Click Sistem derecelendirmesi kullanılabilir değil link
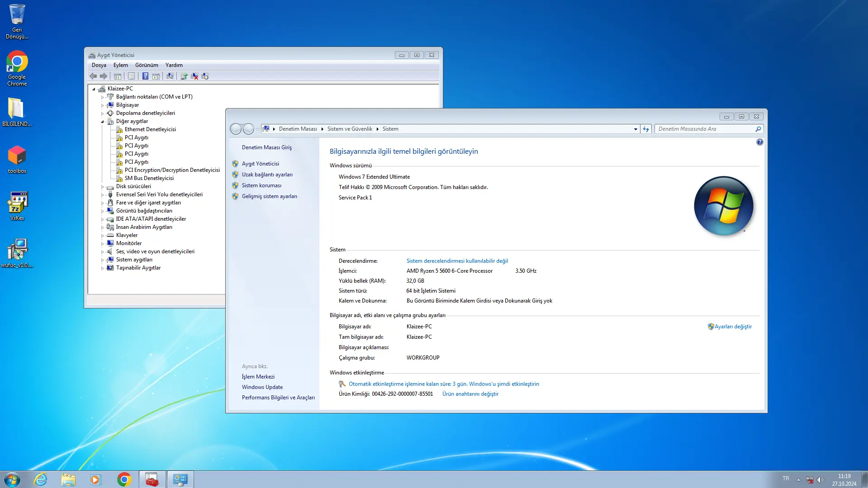Screen dimensions: 868x488 click(457, 261)
